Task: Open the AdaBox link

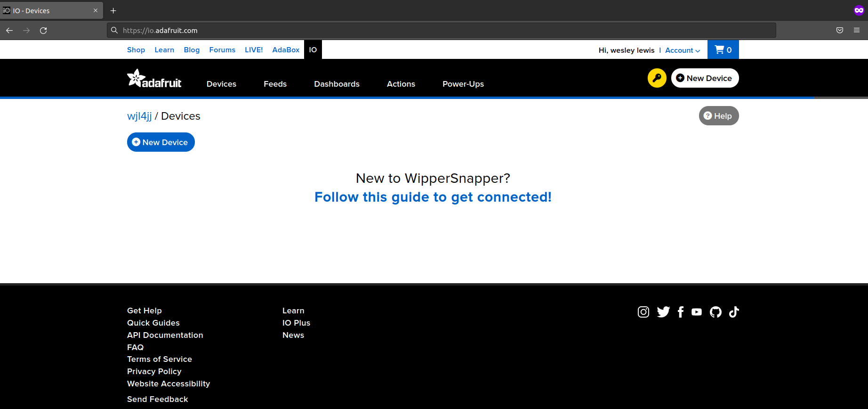Action: click(286, 49)
